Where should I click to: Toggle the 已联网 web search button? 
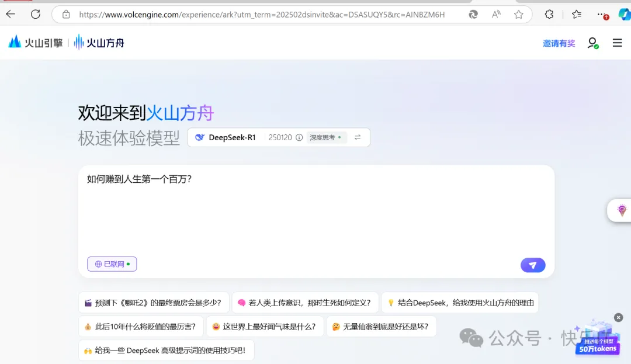tap(112, 264)
